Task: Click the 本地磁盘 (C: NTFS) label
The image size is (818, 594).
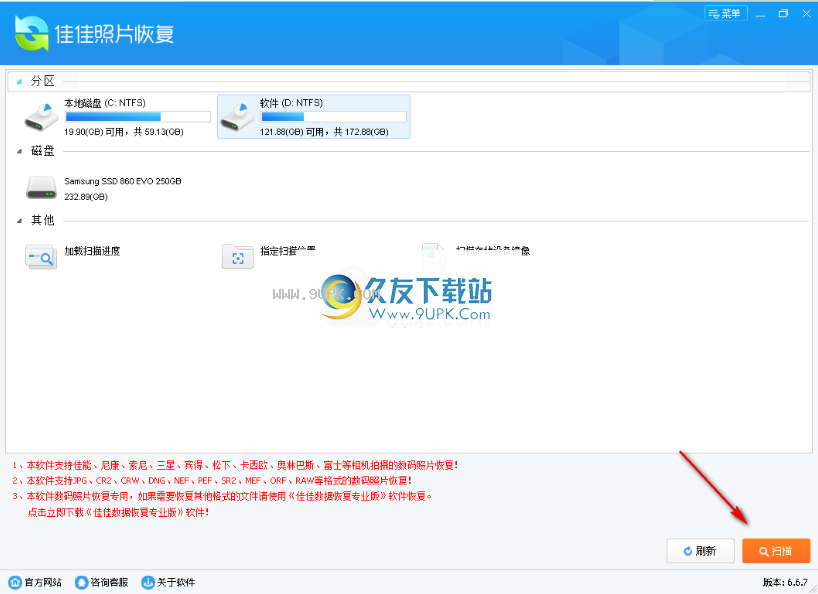Action: 105,103
